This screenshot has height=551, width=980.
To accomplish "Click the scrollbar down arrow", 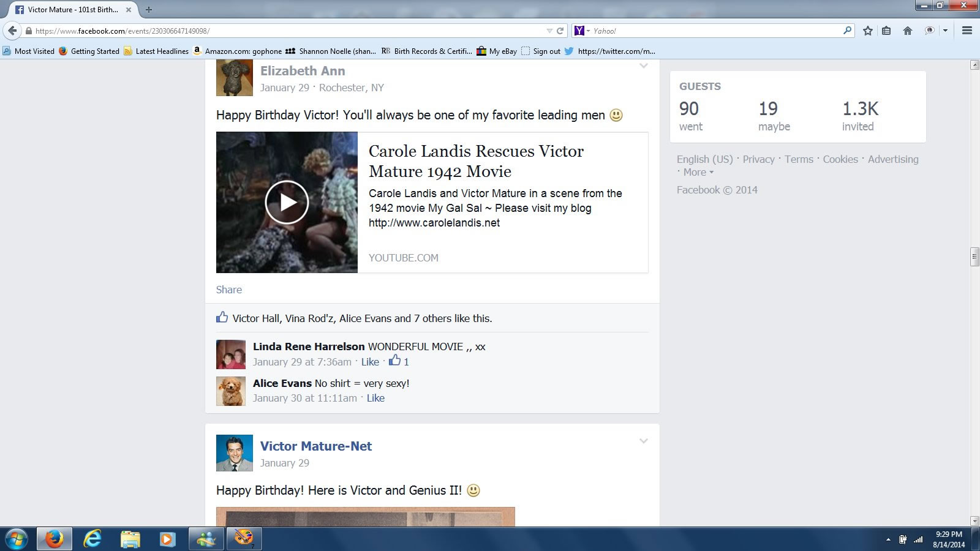I will pyautogui.click(x=974, y=522).
